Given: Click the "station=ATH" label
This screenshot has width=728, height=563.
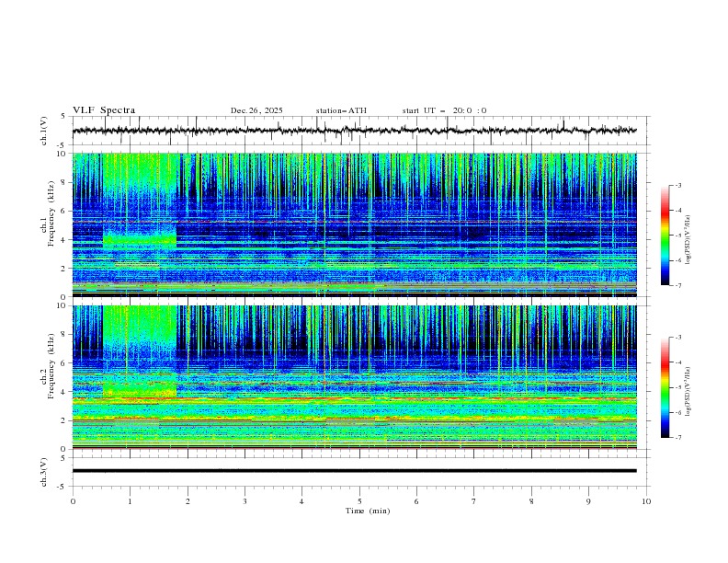Looking at the screenshot, I should tap(341, 110).
